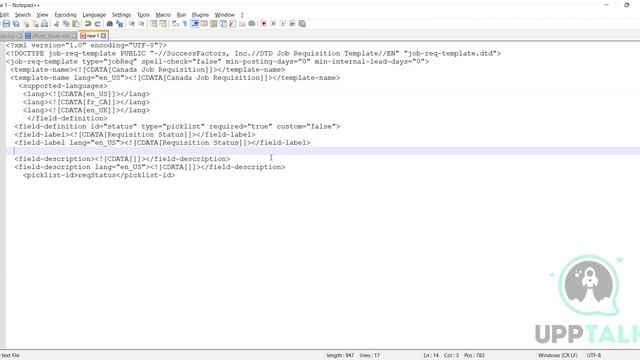640x360 pixels.
Task: Toggle the Indent Guide icon
Action: pos(195,24)
